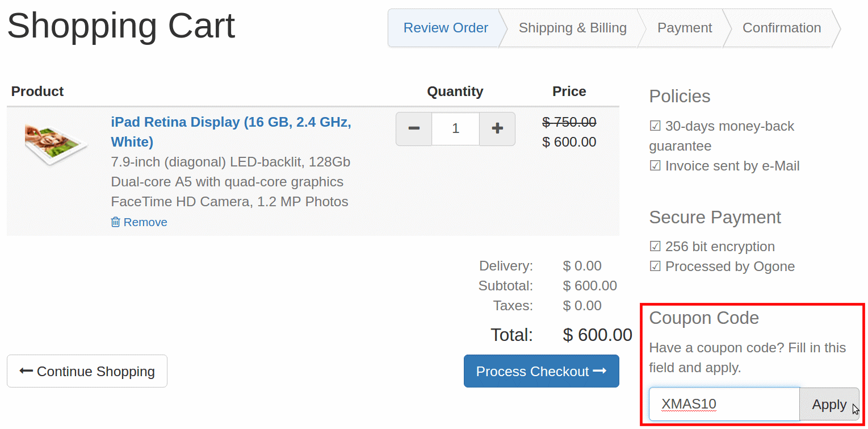Click the Invoice sent by e-Mail checkmark

click(655, 166)
